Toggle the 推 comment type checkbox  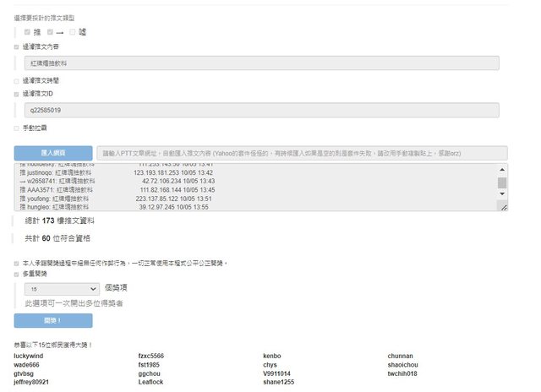(x=28, y=32)
